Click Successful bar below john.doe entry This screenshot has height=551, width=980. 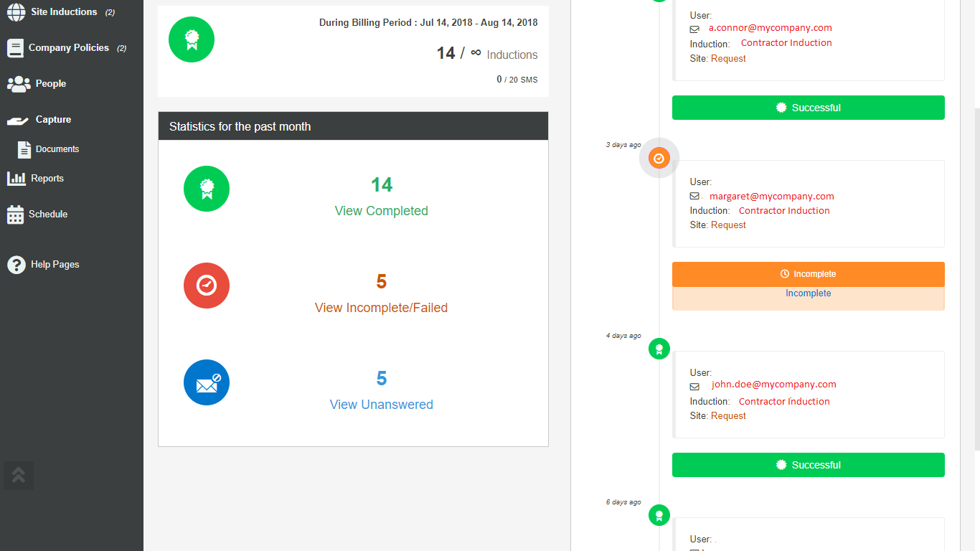pyautogui.click(x=809, y=465)
